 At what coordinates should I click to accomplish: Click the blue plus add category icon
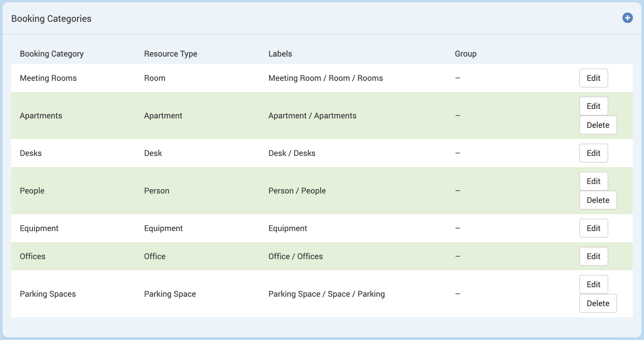click(x=627, y=18)
